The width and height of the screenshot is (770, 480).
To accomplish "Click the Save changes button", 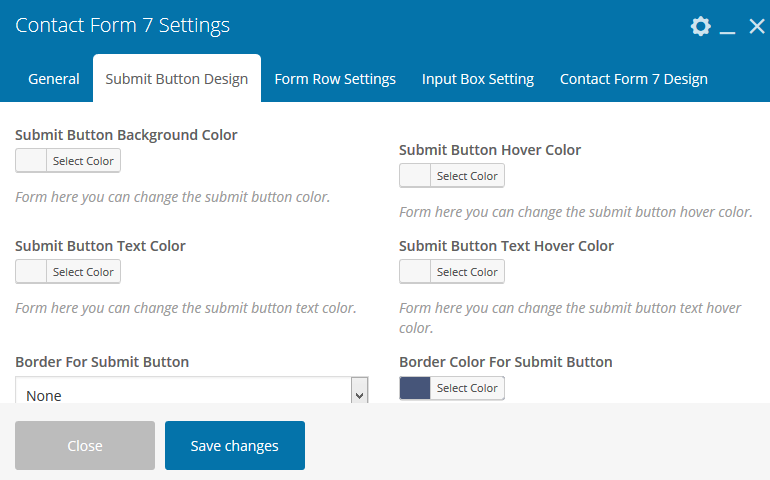I will pos(235,446).
